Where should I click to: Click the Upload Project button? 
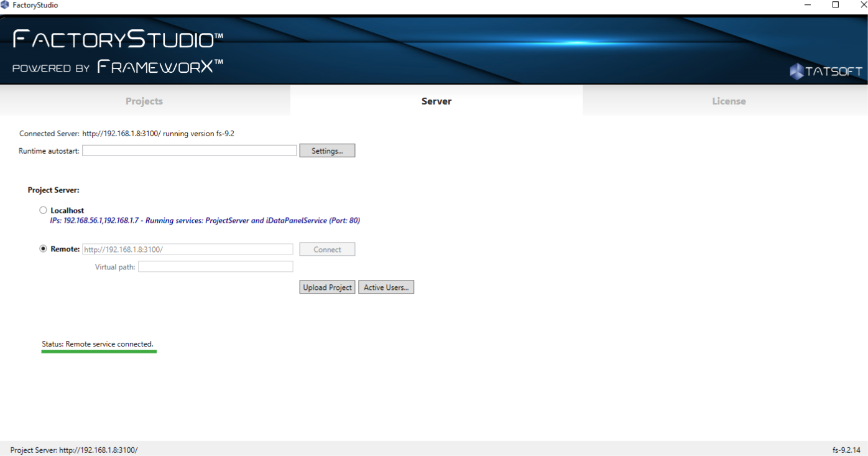pos(327,287)
